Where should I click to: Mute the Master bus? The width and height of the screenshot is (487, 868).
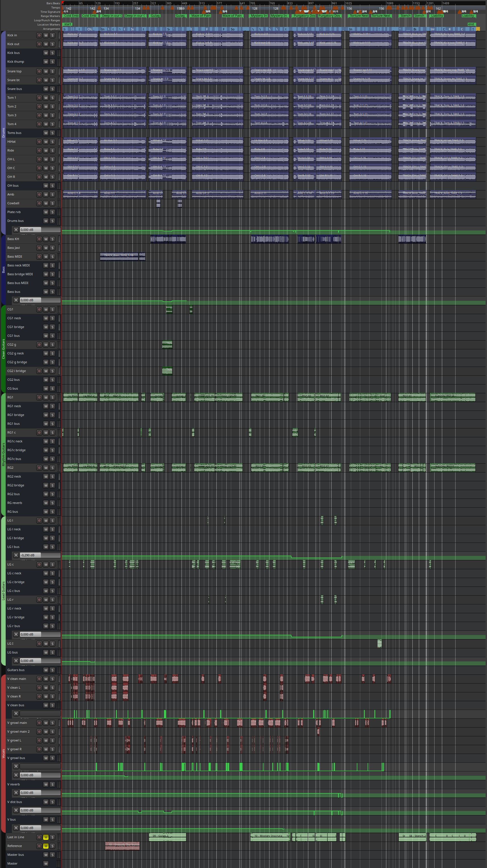pyautogui.click(x=46, y=855)
